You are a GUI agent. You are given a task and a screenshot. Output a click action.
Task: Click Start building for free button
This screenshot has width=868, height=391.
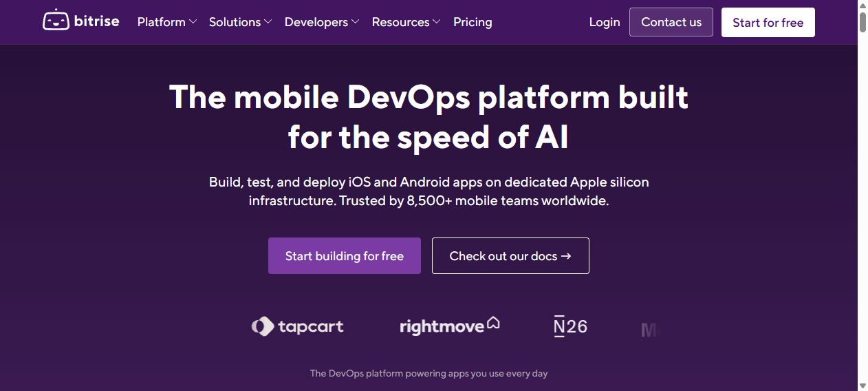pyautogui.click(x=345, y=256)
